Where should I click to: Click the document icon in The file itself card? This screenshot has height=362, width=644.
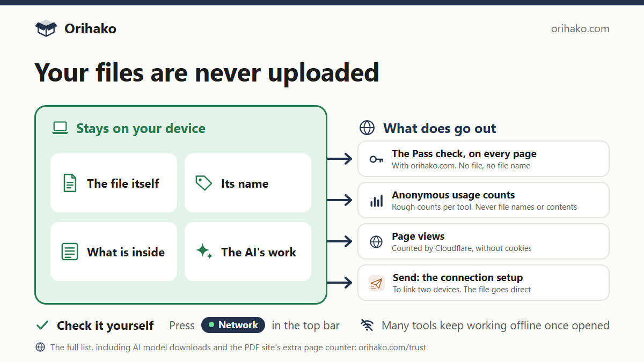tap(70, 183)
